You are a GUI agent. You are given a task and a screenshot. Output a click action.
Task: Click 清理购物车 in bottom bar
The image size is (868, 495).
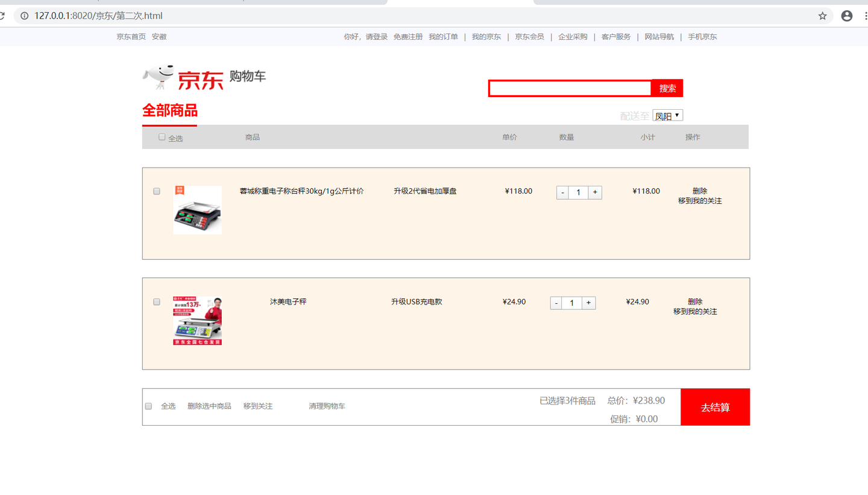(x=327, y=406)
